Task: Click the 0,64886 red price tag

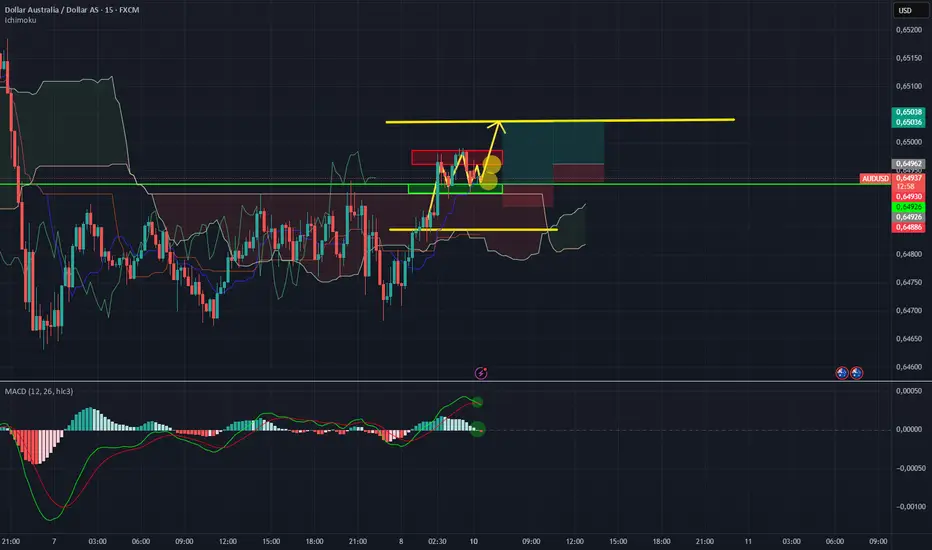Action: 908,227
